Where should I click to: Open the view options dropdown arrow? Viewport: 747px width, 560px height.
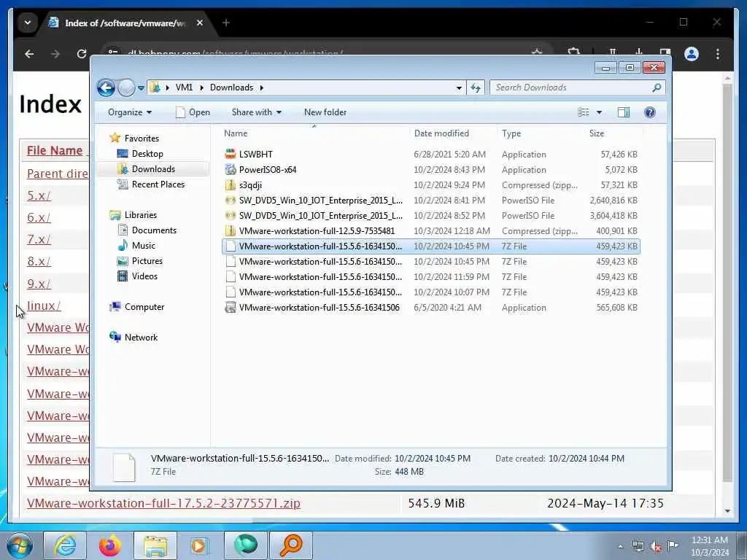600,112
